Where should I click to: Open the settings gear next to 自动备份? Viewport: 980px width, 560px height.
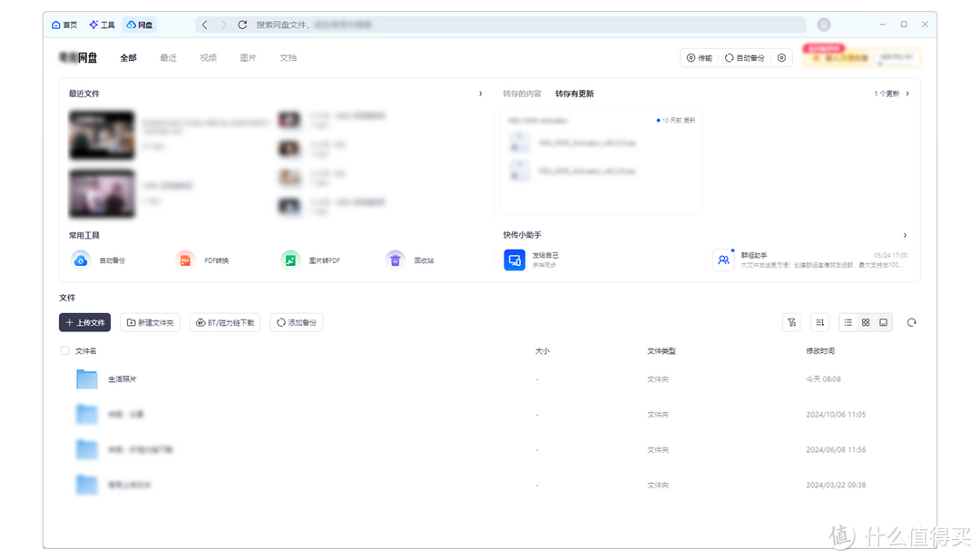[x=781, y=58]
